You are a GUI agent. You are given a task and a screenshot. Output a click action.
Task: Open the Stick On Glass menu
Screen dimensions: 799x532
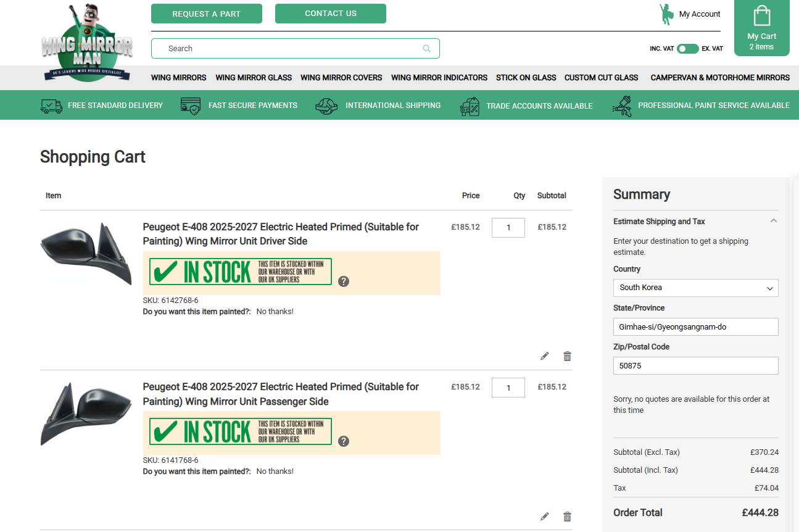[x=526, y=78]
